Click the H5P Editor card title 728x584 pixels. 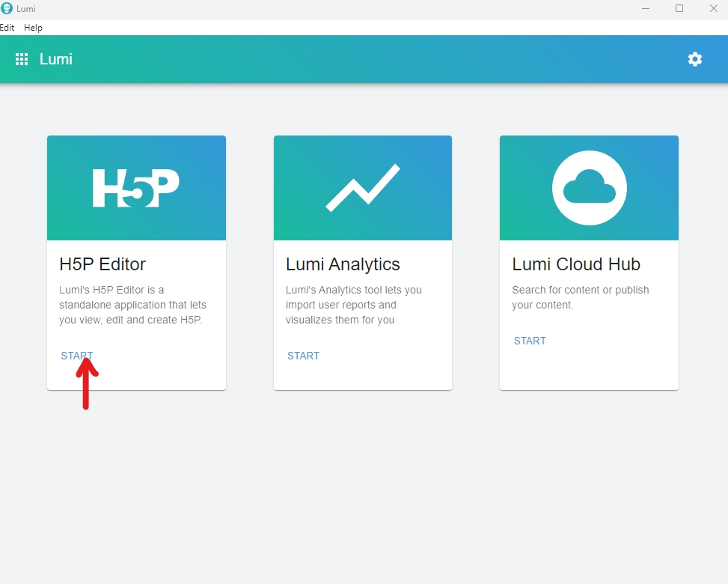click(103, 264)
